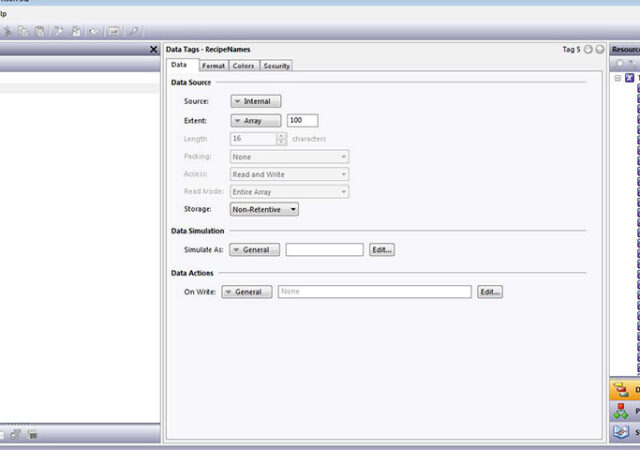Click the wrench tool icon in toolbar
Screen dimensions: 640x450
(133, 31)
